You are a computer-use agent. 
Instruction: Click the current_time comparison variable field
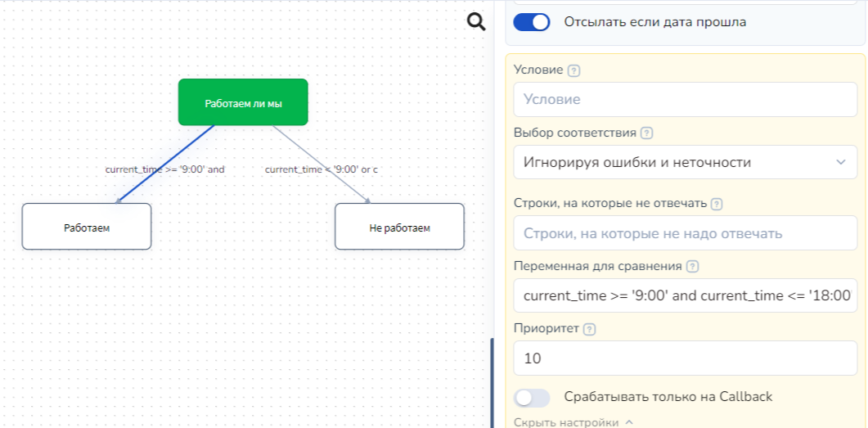pos(685,295)
